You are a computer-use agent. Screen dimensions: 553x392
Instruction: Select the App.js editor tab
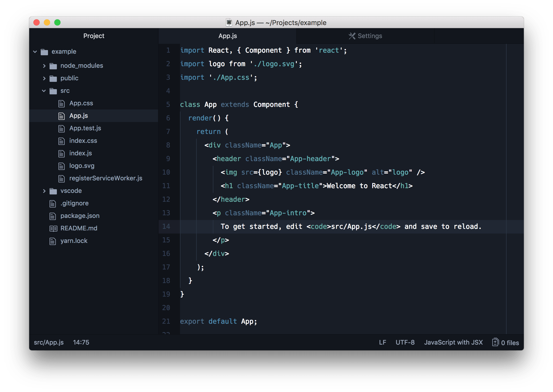coord(227,36)
